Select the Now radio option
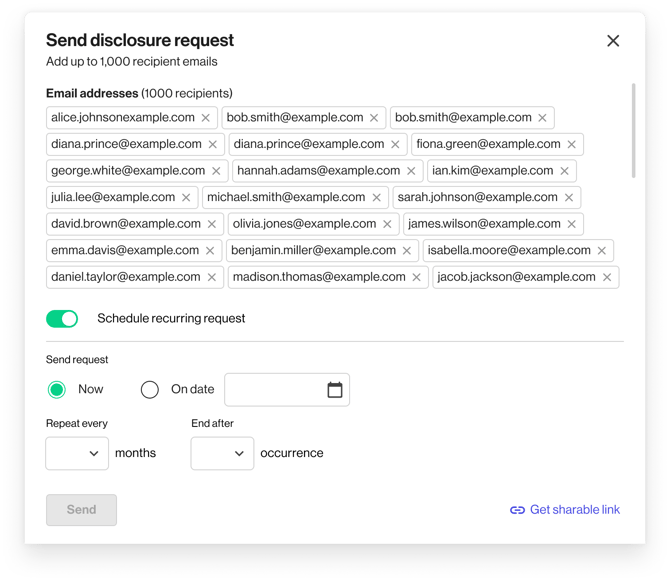Screen dimensions: 670x581 tap(57, 390)
